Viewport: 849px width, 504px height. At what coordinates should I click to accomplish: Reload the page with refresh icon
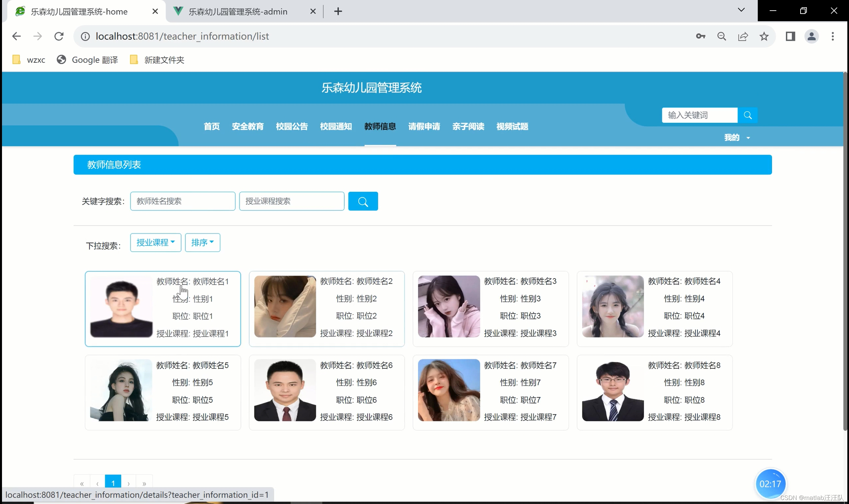[x=59, y=36]
